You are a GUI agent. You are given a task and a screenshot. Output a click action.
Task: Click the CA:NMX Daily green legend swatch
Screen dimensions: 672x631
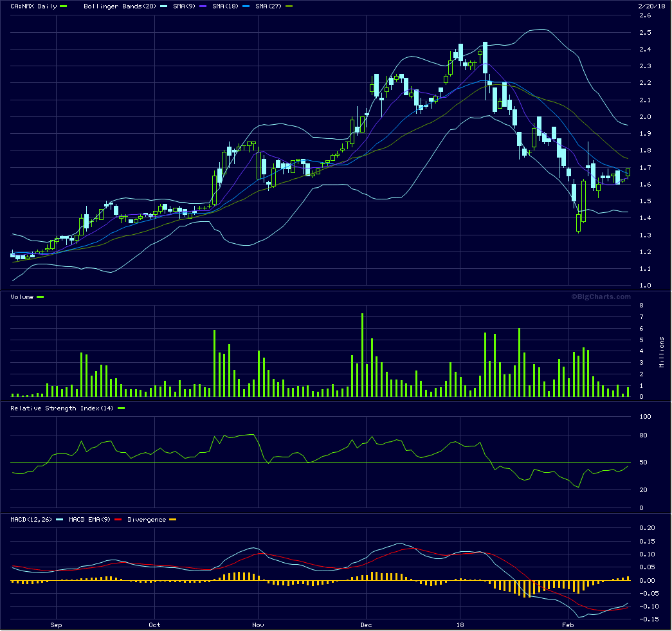coord(63,6)
